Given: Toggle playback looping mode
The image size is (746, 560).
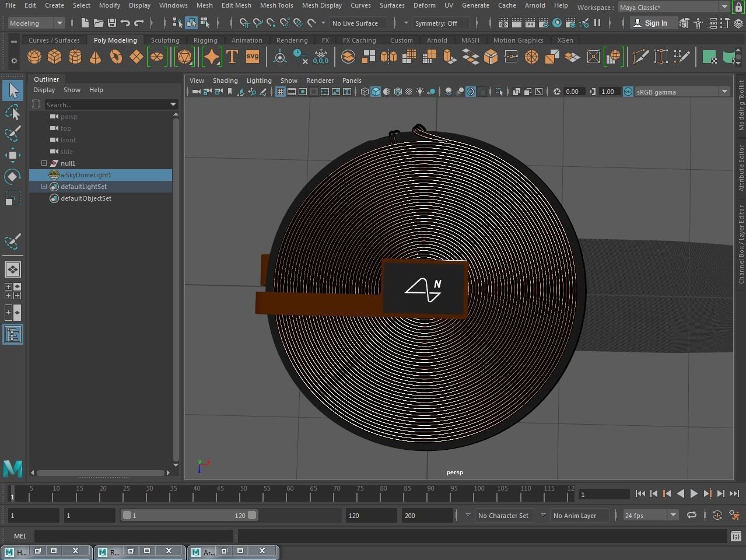Looking at the screenshot, I should pyautogui.click(x=691, y=515).
